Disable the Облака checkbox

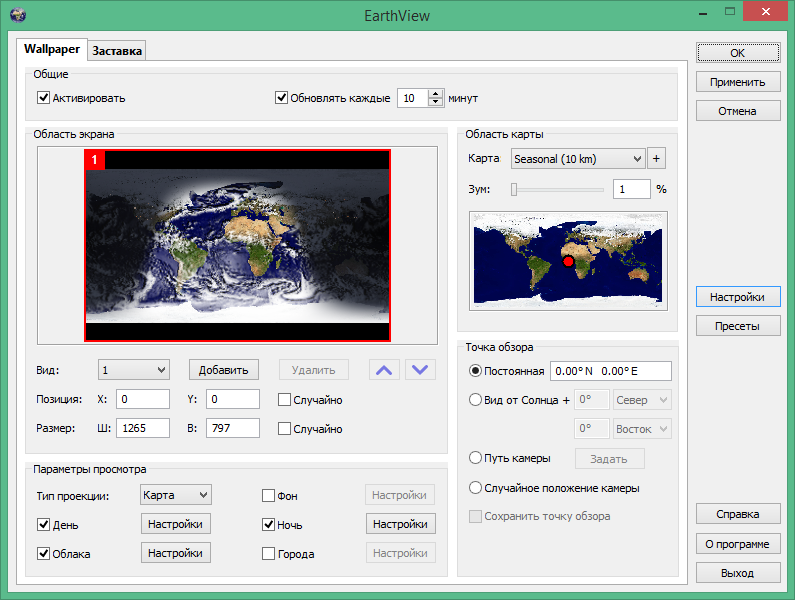tap(44, 553)
